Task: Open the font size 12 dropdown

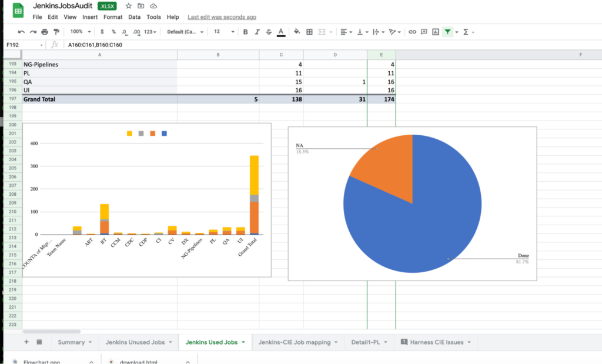Action: 224,32
